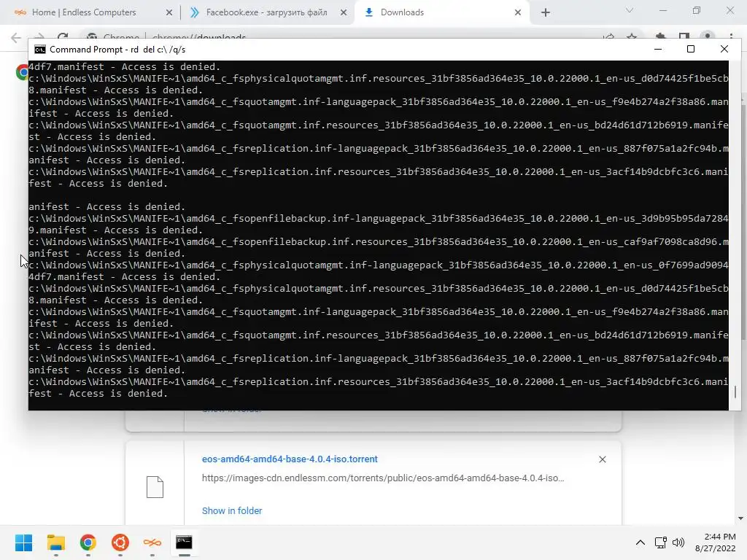Minimize the Chrome window

(662, 10)
